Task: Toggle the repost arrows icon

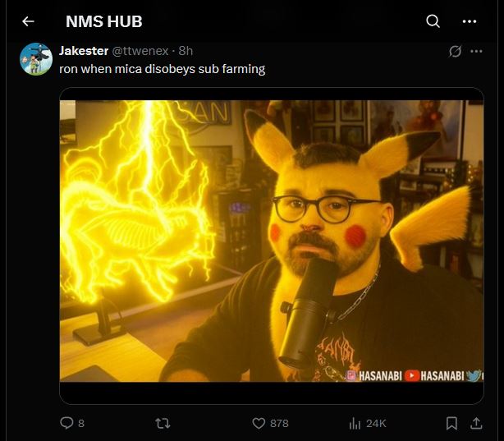Action: tap(163, 423)
